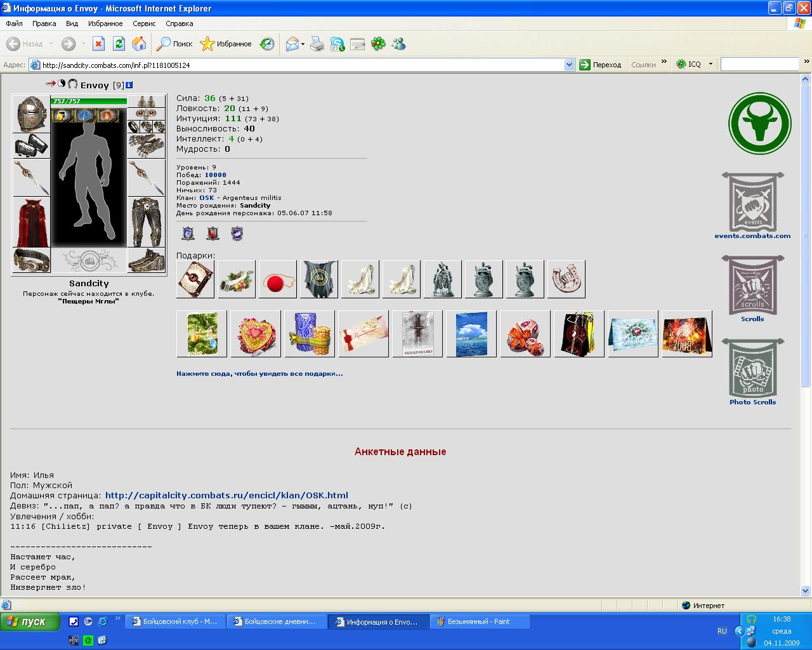
Task: Open the events.combats.com banner link
Action: pyautogui.click(x=752, y=206)
